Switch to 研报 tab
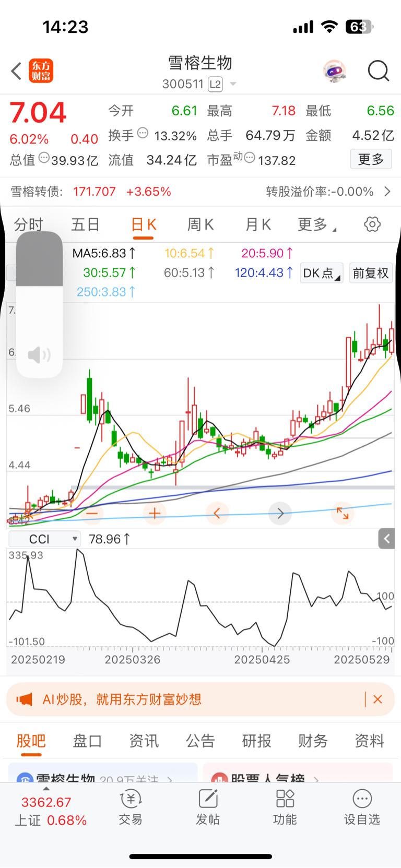The width and height of the screenshot is (401, 868). pos(257,741)
